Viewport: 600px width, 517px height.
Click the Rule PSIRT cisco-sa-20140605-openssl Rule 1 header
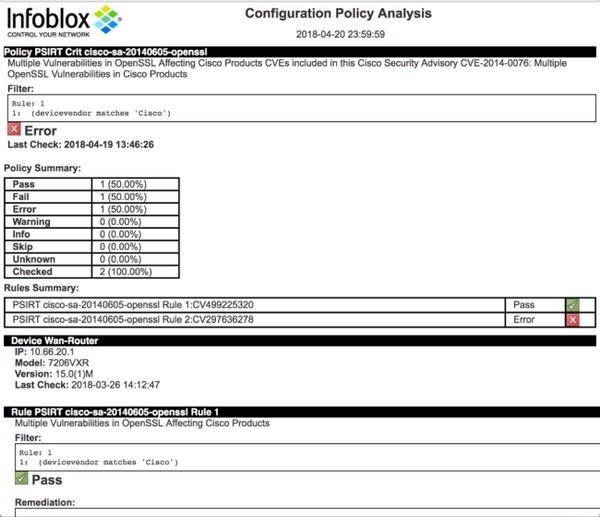pos(302,412)
